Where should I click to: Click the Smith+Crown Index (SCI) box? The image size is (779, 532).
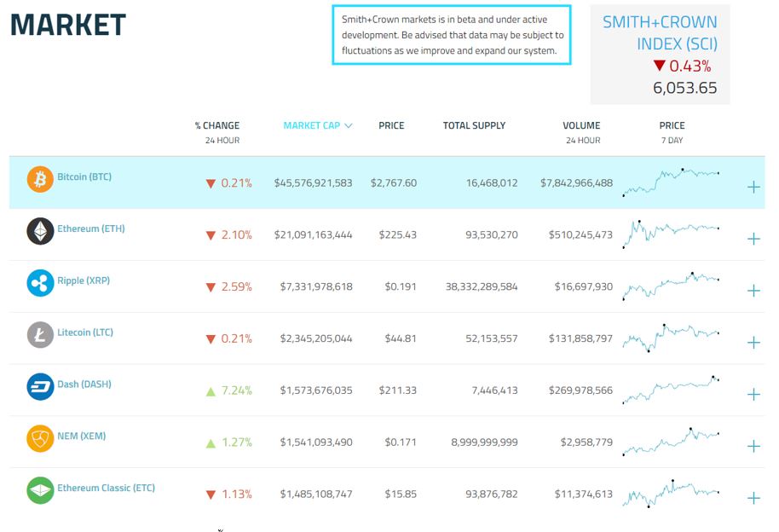[660, 54]
